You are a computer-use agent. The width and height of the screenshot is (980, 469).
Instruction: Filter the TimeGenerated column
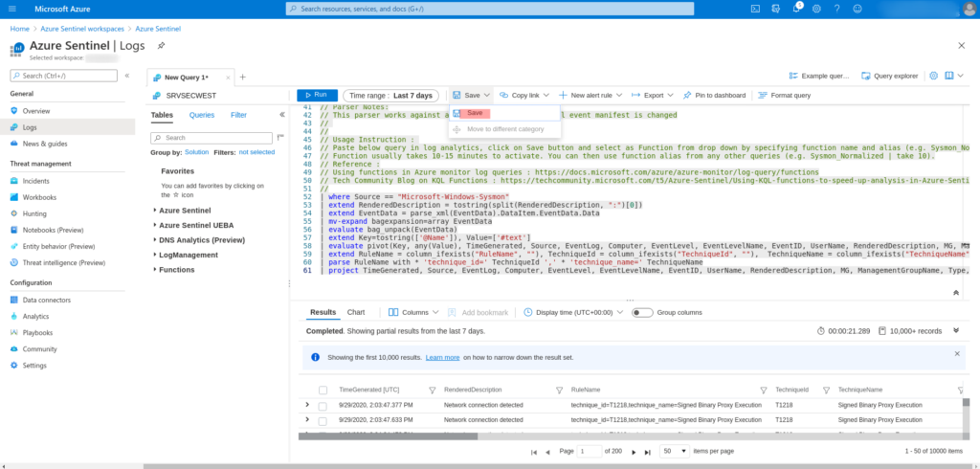[432, 390]
